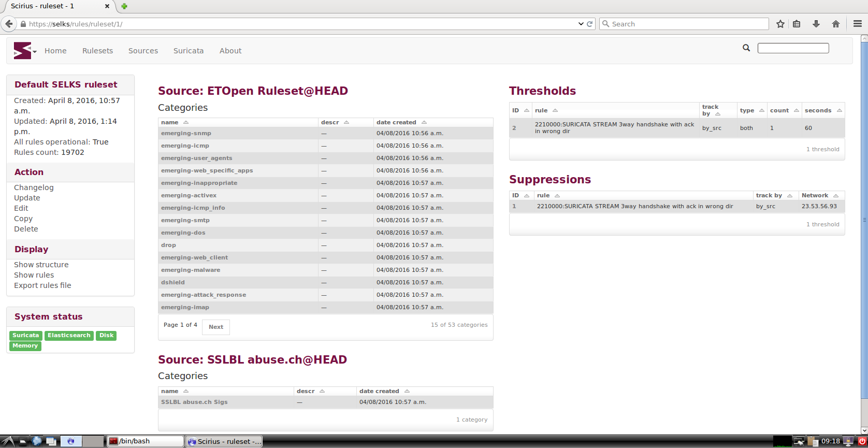Open the emerging-user_agents category
The width and height of the screenshot is (868, 448).
196,158
